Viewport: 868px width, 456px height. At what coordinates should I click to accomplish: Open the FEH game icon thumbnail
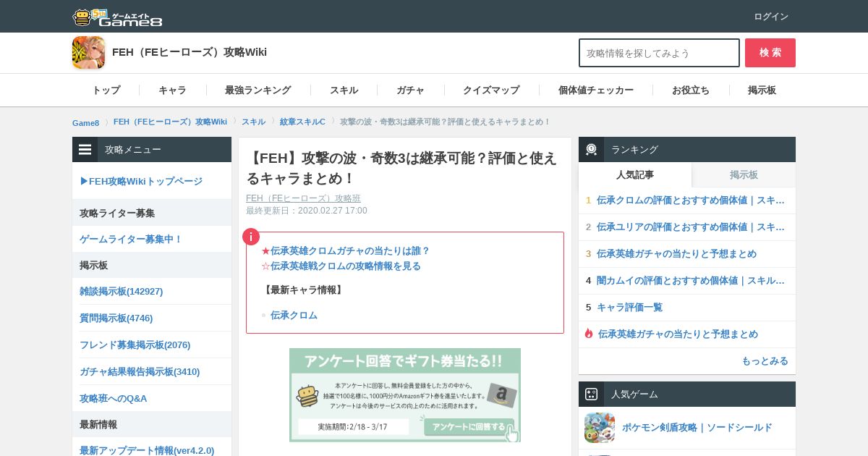tap(88, 52)
